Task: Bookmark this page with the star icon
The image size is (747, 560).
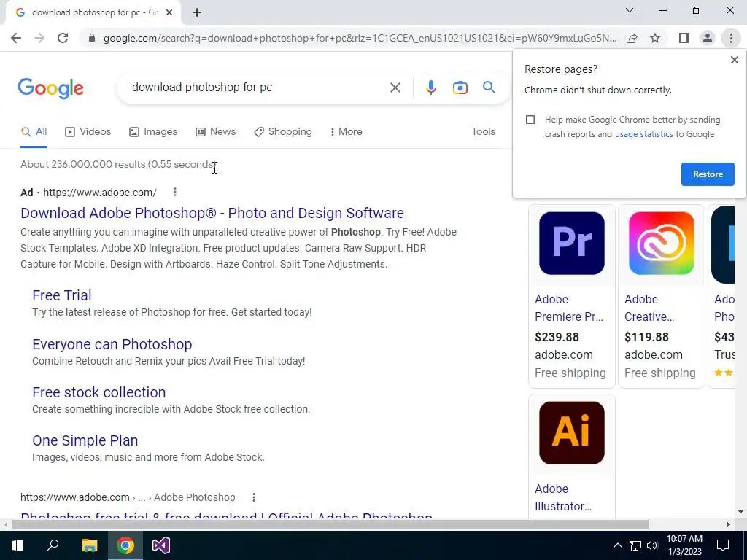Action: click(x=655, y=38)
